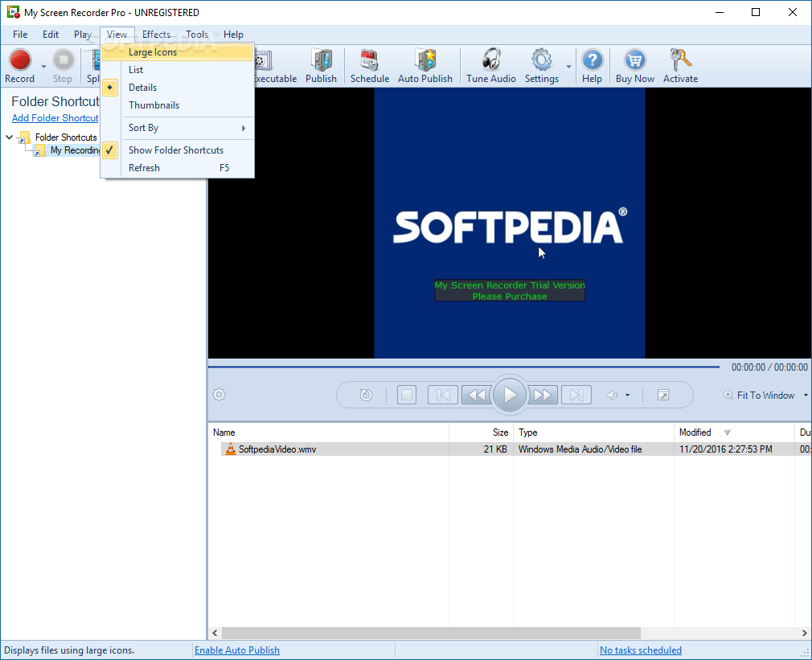Skip to next track in player

coord(576,395)
